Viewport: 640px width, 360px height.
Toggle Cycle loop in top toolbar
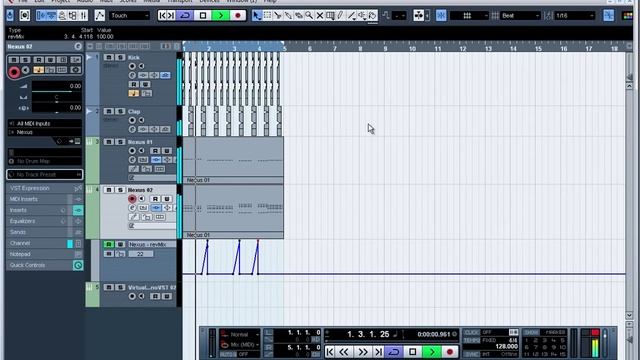pyautogui.click(x=185, y=16)
